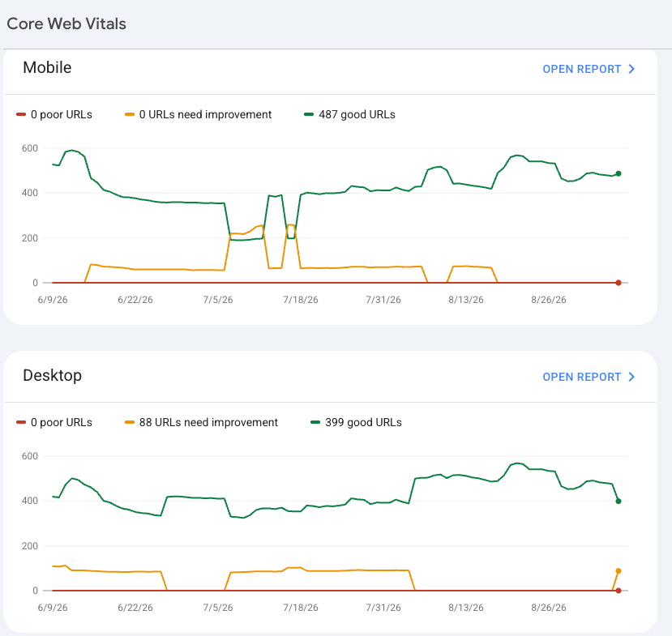Click the orange end-point dot on Desktop chart
This screenshot has width=672, height=636.
[x=618, y=571]
